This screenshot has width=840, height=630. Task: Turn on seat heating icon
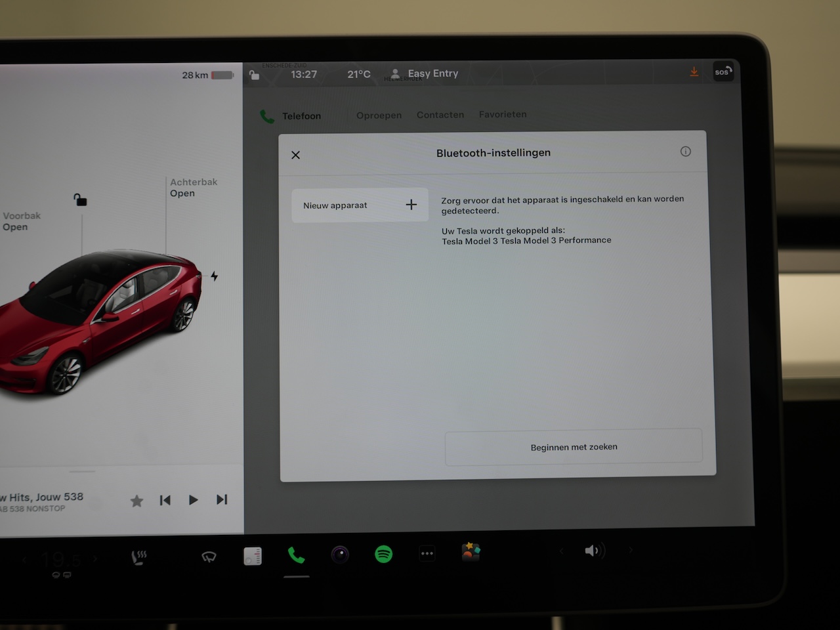139,558
